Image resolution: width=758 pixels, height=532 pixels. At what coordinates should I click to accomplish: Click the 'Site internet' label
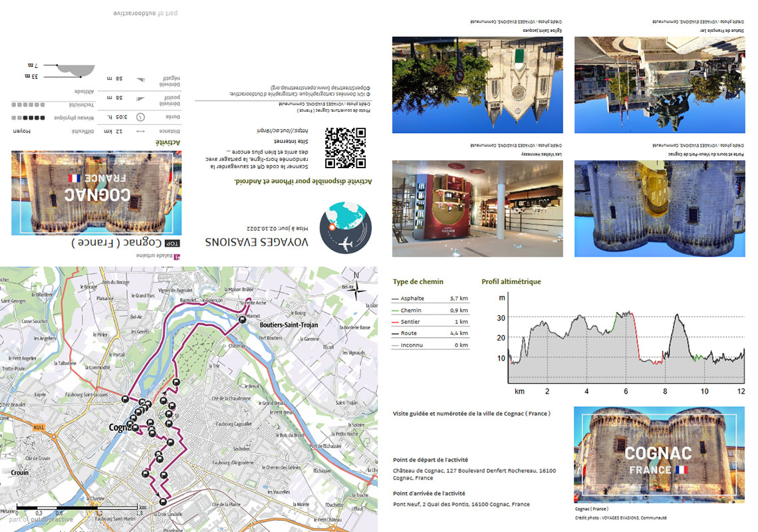[x=291, y=141]
